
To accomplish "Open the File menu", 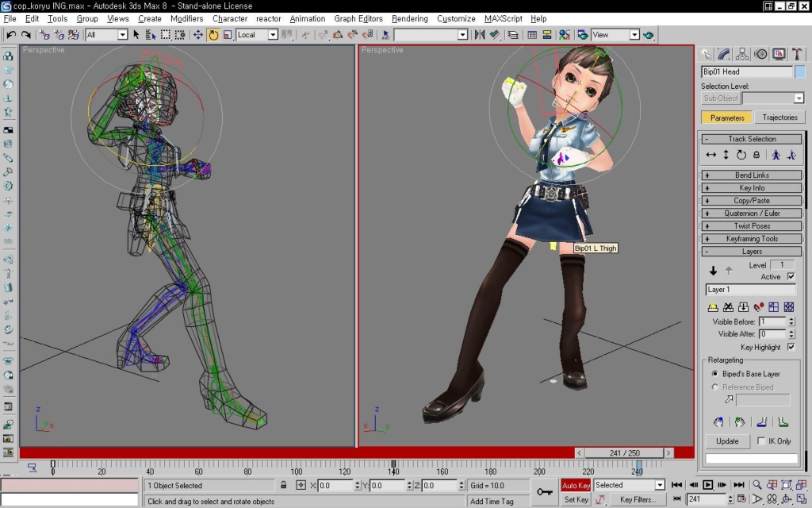I will pos(10,19).
